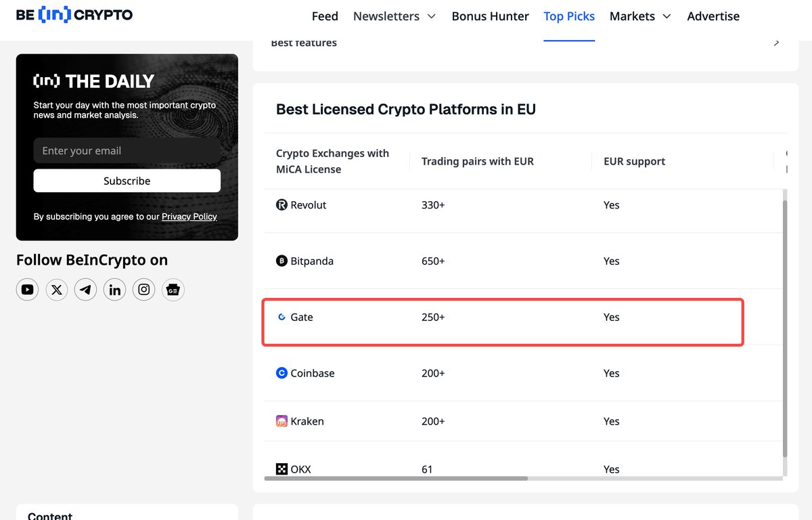Focus the Enter your email field
The image size is (812, 520).
coord(127,151)
